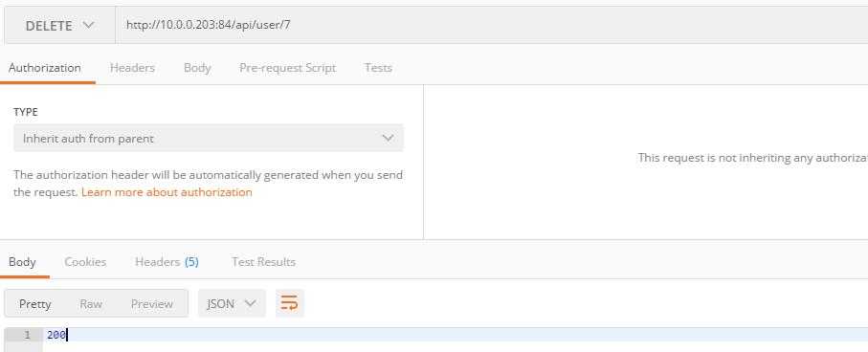Open the request Headers tab

click(132, 68)
